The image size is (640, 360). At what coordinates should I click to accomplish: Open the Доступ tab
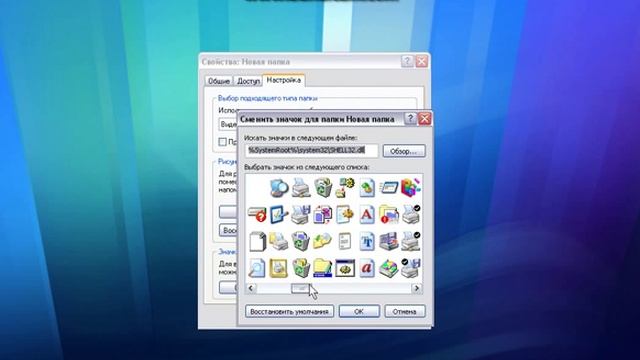tap(248, 81)
